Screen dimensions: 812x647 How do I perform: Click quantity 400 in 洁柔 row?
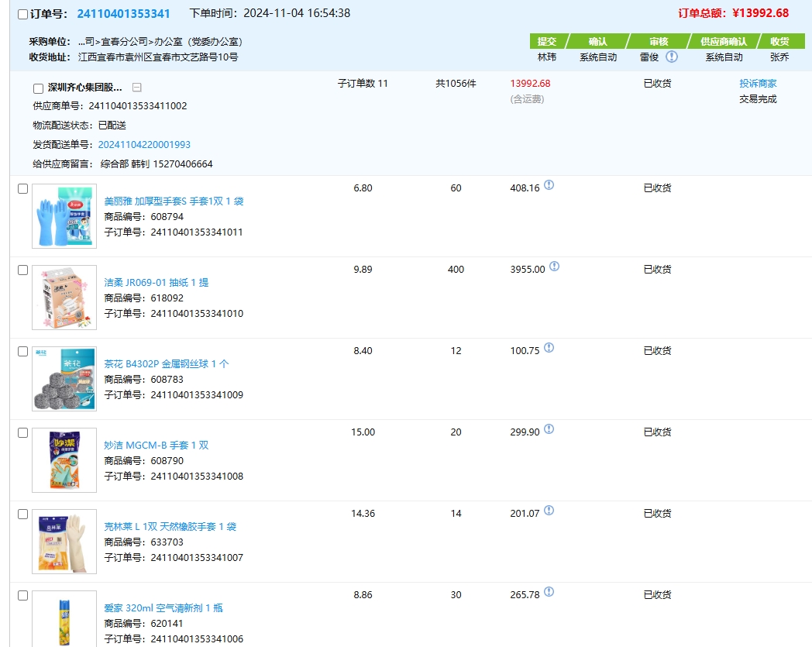(456, 270)
